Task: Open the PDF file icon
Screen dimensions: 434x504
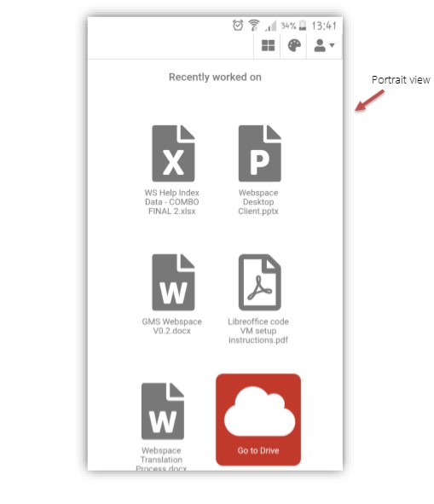Action: 259,282
